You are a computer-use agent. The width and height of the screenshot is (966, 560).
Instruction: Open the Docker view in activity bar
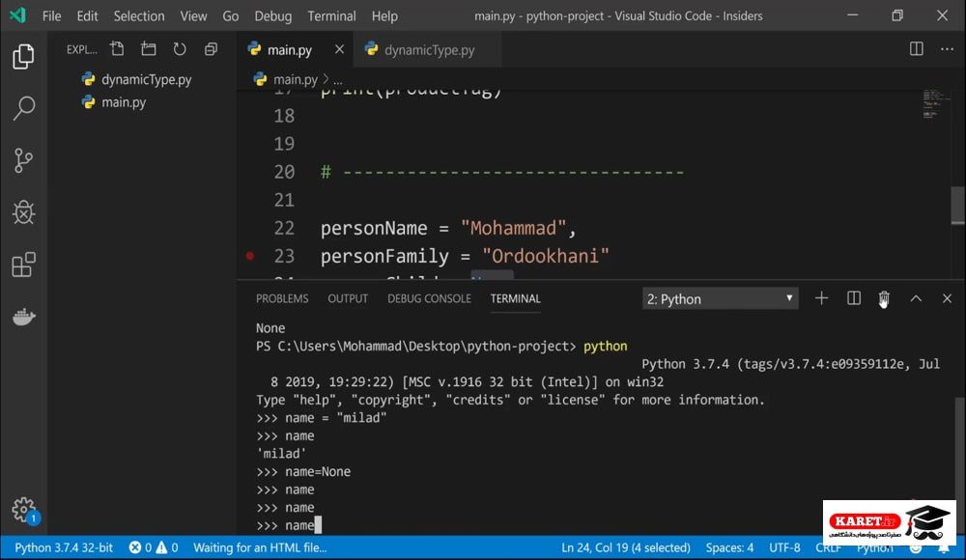[x=23, y=317]
